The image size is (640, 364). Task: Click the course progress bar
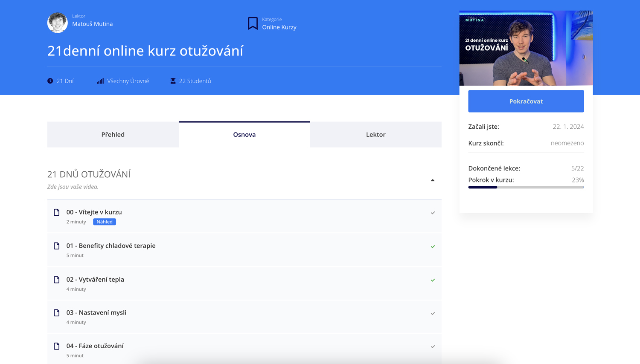[x=526, y=187]
